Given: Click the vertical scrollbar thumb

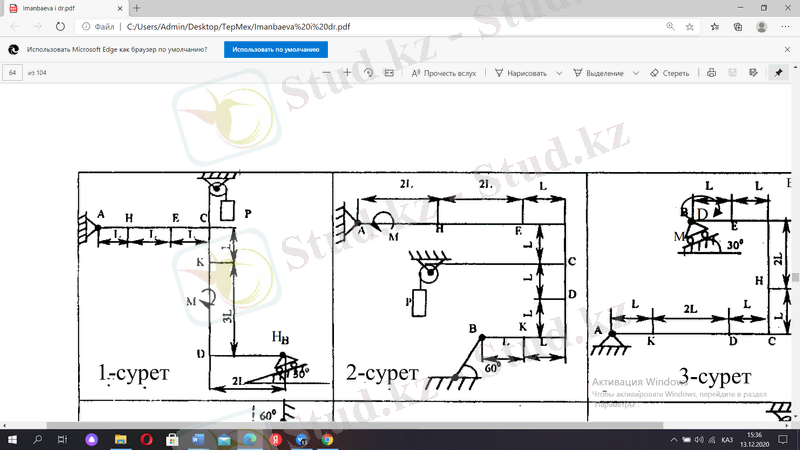Looking at the screenshot, I should click(795, 278).
